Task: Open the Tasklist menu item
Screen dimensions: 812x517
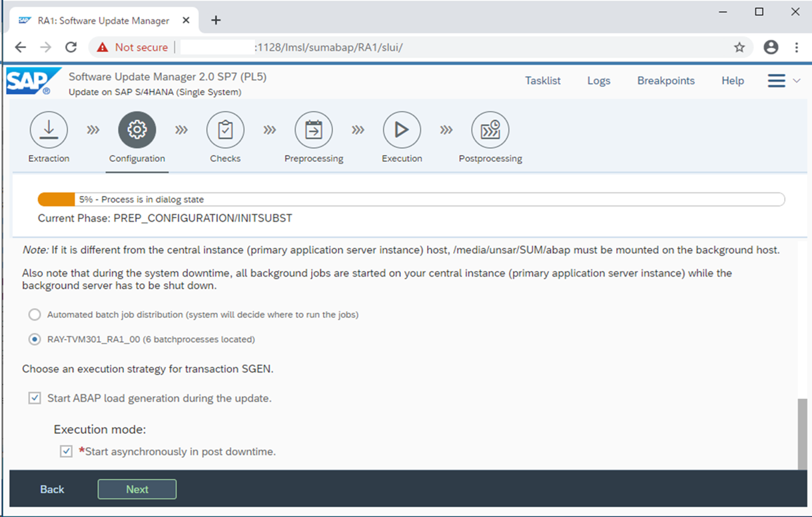Action: (x=542, y=81)
